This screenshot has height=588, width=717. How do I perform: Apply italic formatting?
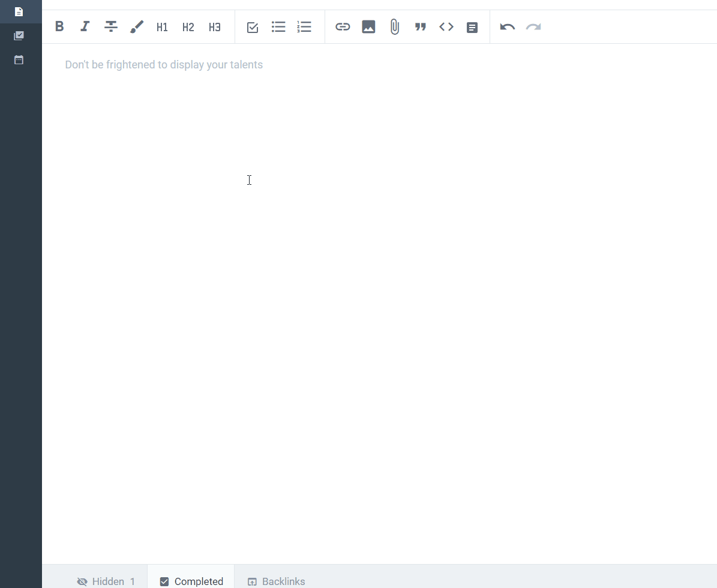(x=85, y=26)
